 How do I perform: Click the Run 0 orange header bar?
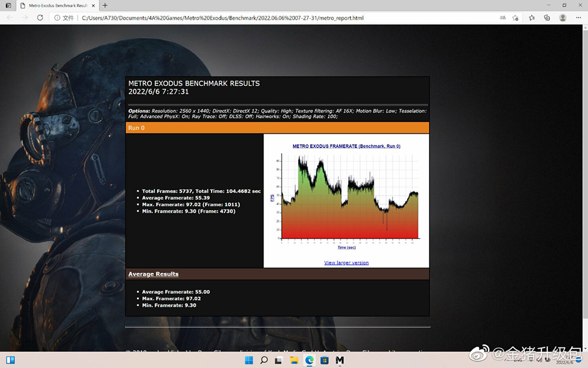tap(278, 128)
